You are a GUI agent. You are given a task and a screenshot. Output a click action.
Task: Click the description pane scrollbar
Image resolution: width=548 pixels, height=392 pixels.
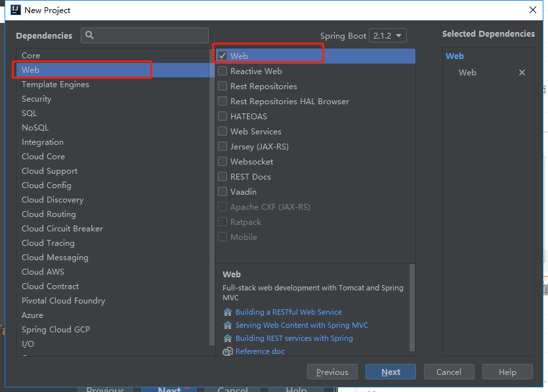(x=412, y=307)
